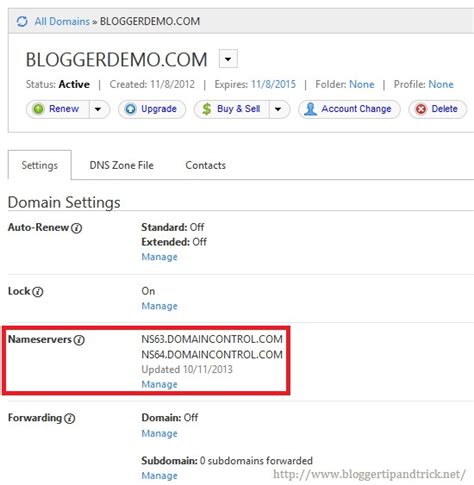Click the red Delete X icon

(421, 109)
